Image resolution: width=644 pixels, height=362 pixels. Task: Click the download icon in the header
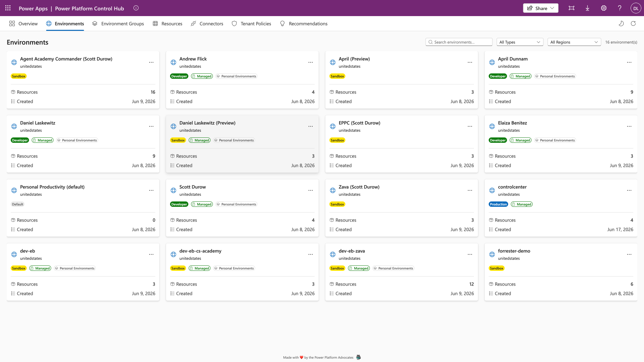588,8
